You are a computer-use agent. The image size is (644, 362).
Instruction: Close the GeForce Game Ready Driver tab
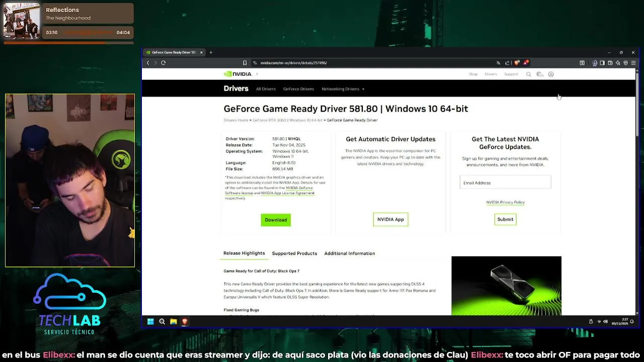point(201,52)
